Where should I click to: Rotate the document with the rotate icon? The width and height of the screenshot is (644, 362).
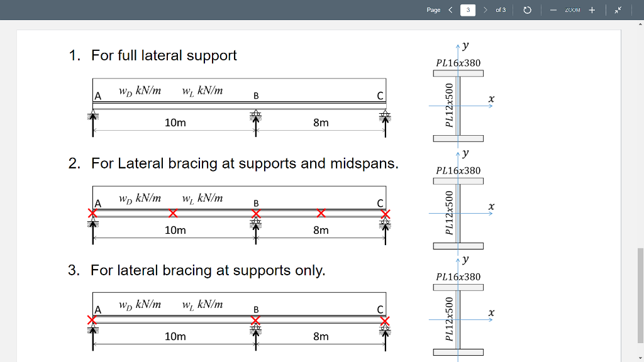(x=527, y=9)
